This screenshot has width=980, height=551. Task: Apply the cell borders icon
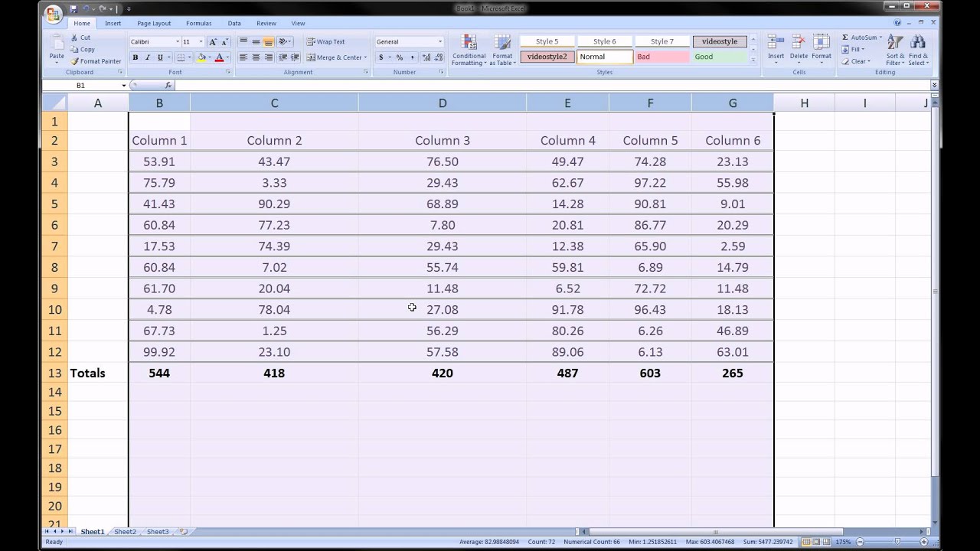[x=181, y=57]
